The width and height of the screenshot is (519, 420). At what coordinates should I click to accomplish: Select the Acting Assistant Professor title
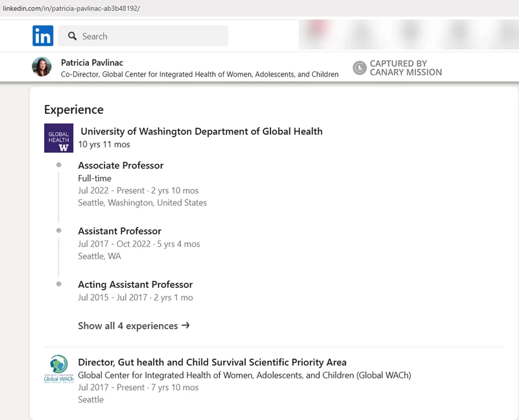[x=136, y=285]
